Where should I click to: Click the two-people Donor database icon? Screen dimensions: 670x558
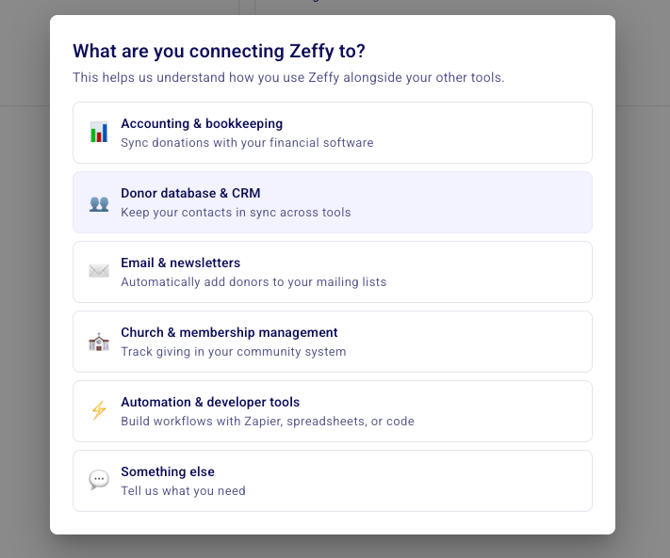(x=99, y=203)
